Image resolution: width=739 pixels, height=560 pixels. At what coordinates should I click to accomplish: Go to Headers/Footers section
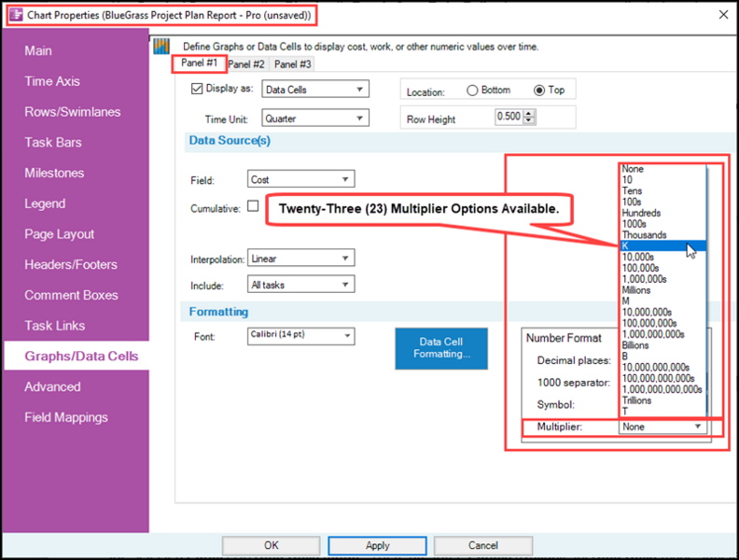[x=71, y=264]
